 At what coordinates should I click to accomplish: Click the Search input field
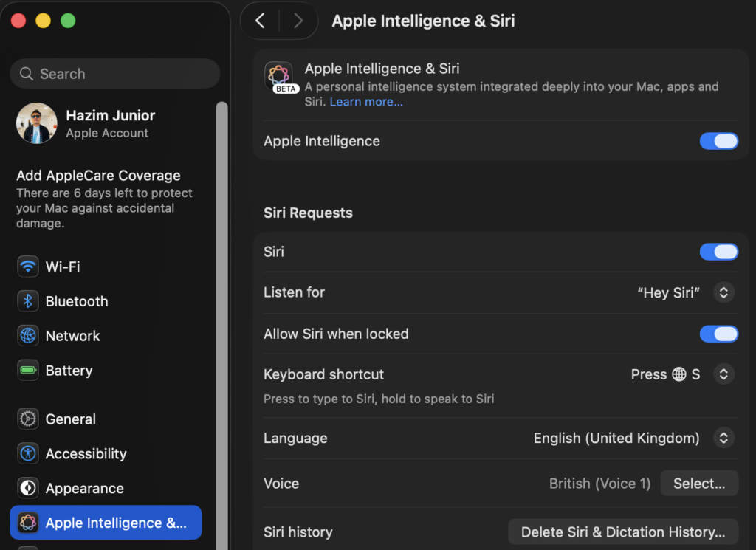click(114, 74)
